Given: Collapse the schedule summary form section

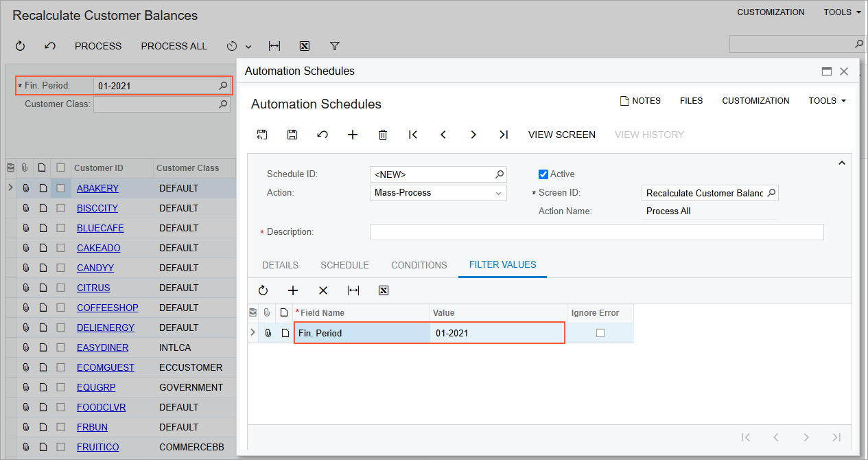Looking at the screenshot, I should point(841,163).
